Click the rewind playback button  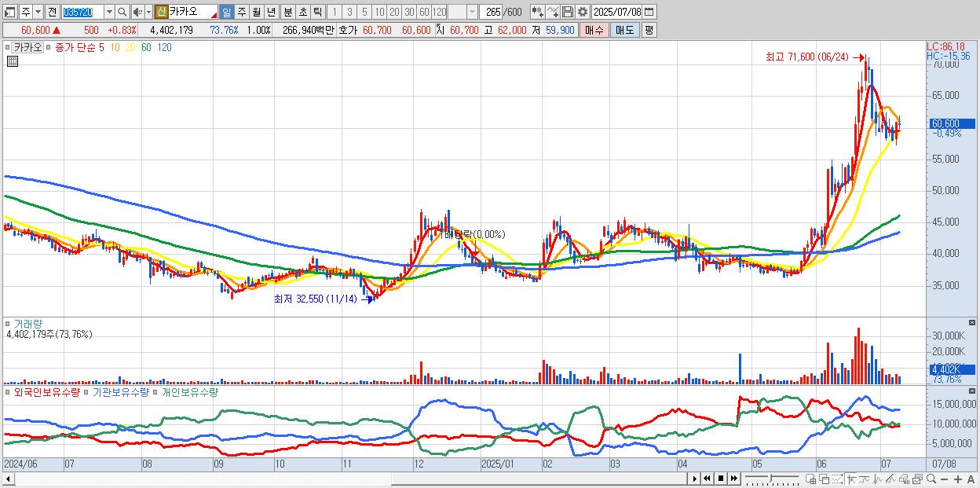pos(707,479)
